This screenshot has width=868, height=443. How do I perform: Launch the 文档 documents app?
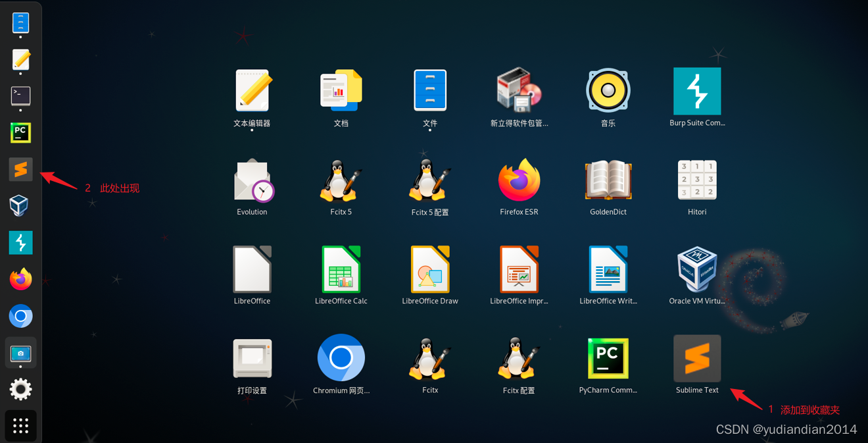tap(341, 91)
